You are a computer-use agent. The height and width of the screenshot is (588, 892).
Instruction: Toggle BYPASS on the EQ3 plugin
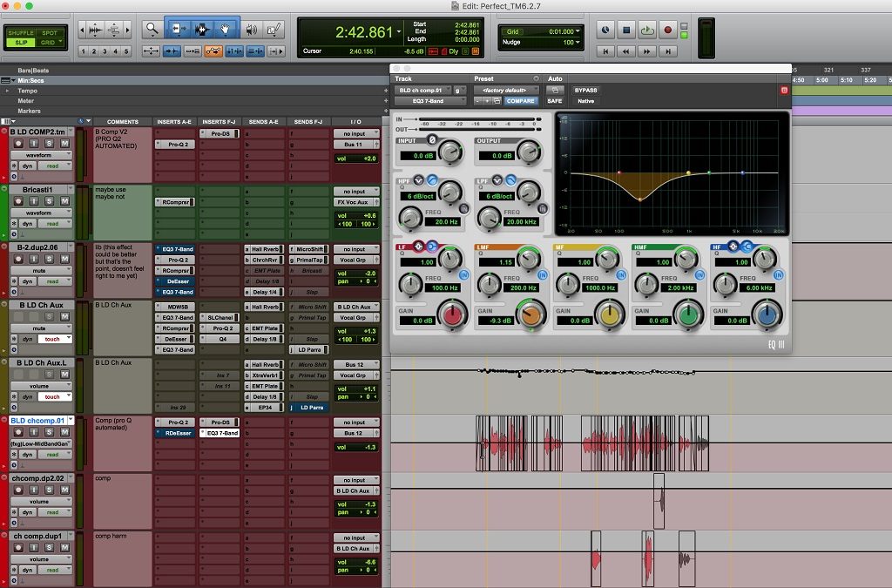(x=586, y=90)
